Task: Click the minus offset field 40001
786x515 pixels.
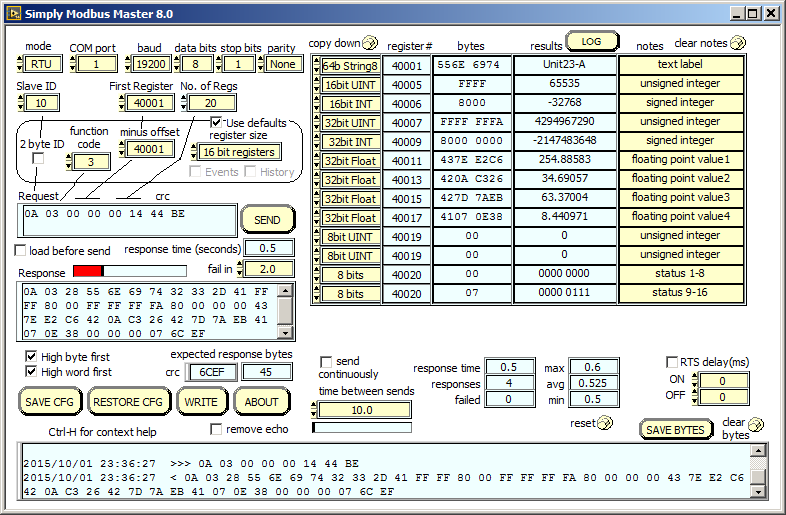Action: coord(148,149)
